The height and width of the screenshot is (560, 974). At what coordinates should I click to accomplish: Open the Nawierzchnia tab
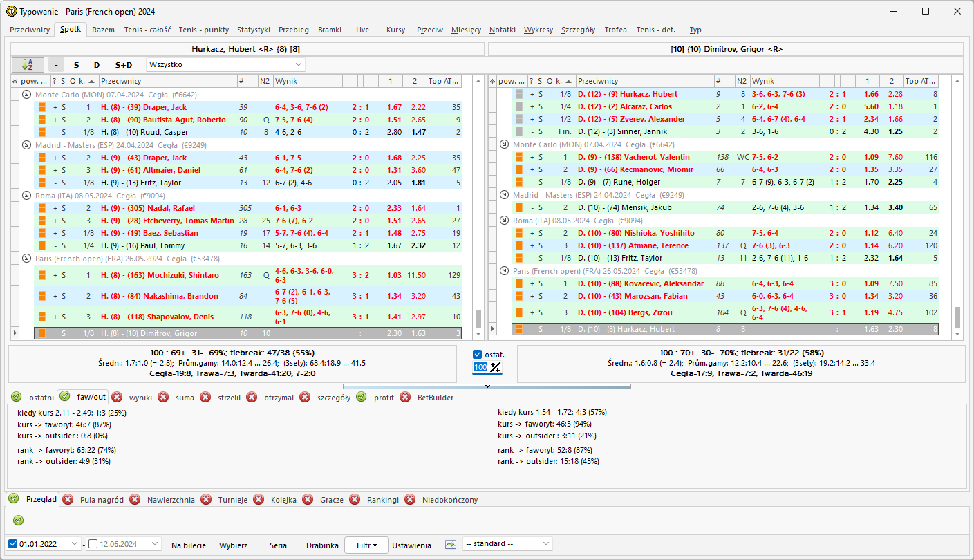171,500
